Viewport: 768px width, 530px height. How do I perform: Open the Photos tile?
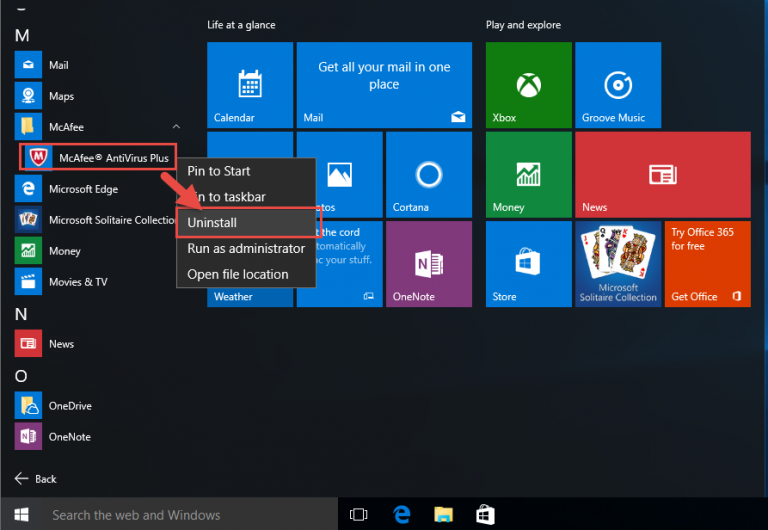point(349,174)
